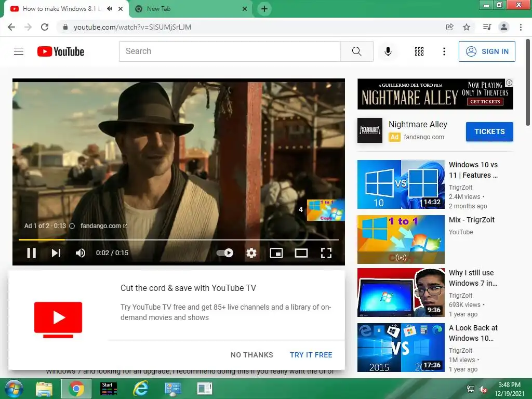
Task: Open the YouTube settings three-dot menu
Action: pos(444,51)
